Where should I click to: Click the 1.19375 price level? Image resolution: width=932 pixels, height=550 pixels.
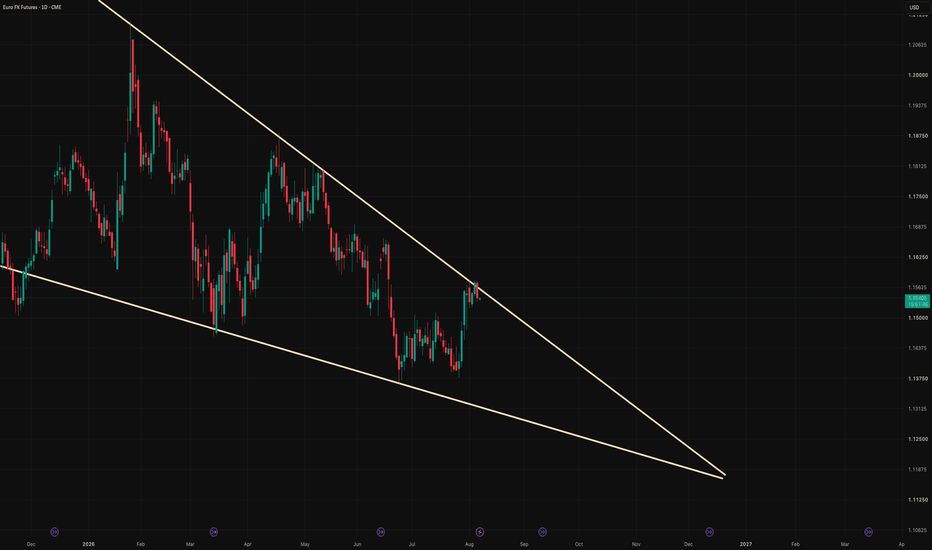pos(917,106)
